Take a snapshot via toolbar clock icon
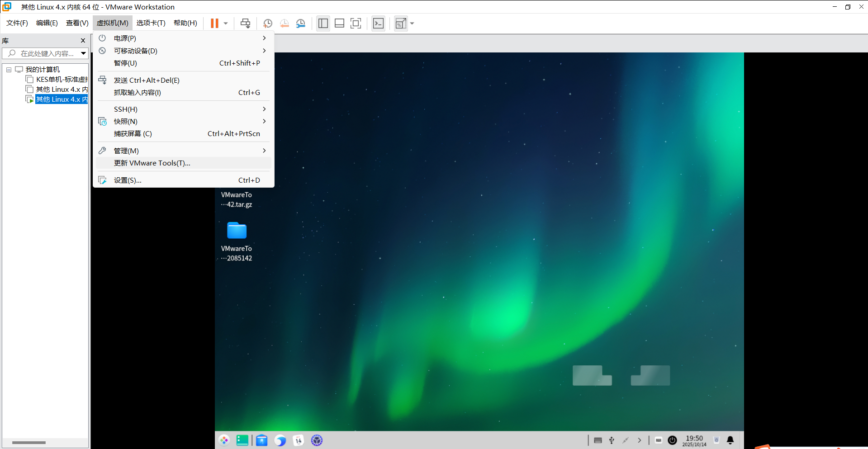The width and height of the screenshot is (868, 449). pyautogui.click(x=267, y=24)
